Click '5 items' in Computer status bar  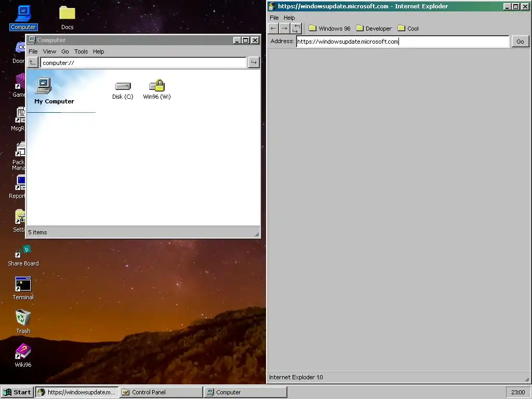point(37,232)
